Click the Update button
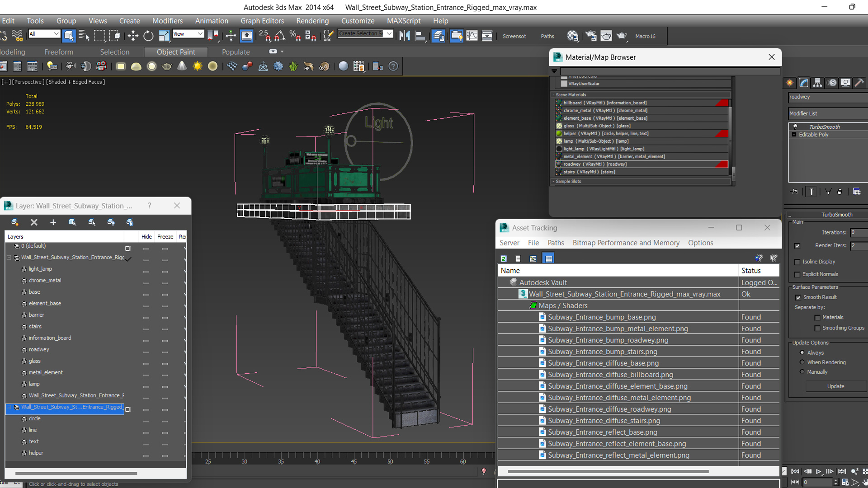This screenshot has width=868, height=488. (x=835, y=386)
